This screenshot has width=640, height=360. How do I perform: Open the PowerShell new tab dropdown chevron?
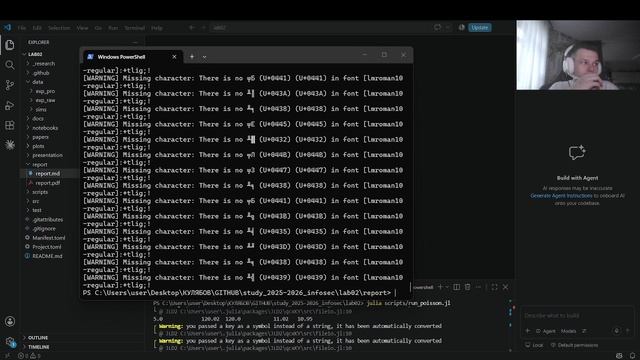pyautogui.click(x=204, y=57)
